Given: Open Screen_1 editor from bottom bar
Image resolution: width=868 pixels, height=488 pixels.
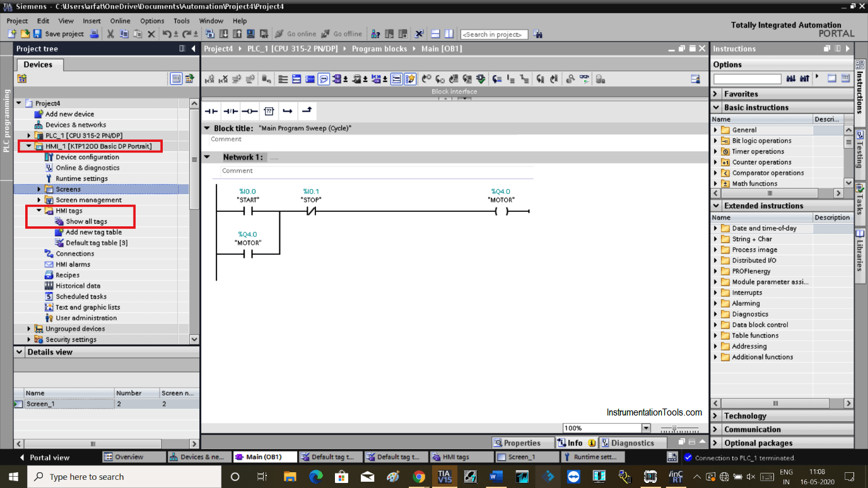Looking at the screenshot, I should pyautogui.click(x=527, y=457).
